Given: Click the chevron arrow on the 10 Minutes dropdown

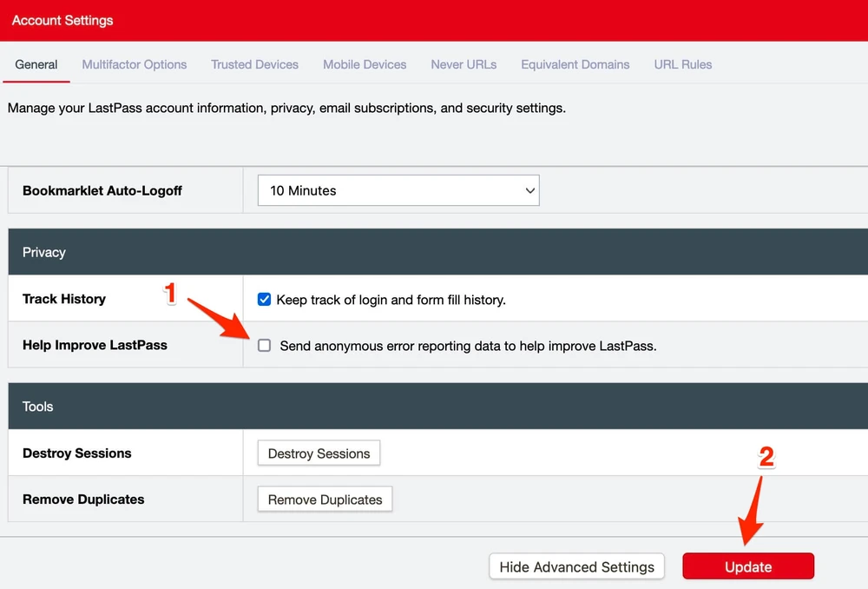Looking at the screenshot, I should coord(529,191).
